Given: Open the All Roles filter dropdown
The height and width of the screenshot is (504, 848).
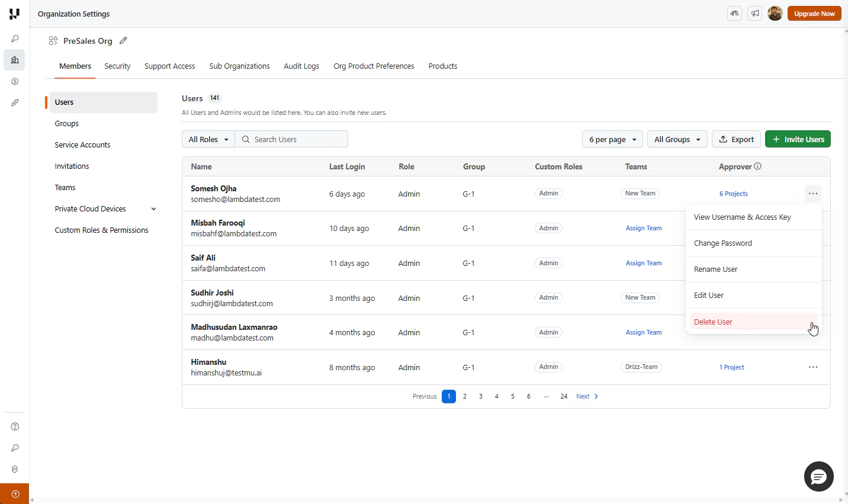Looking at the screenshot, I should click(x=208, y=139).
